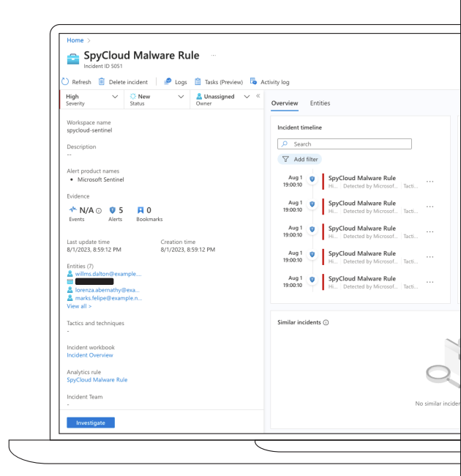Click the user icon beside willms.dalton entity

click(70, 274)
